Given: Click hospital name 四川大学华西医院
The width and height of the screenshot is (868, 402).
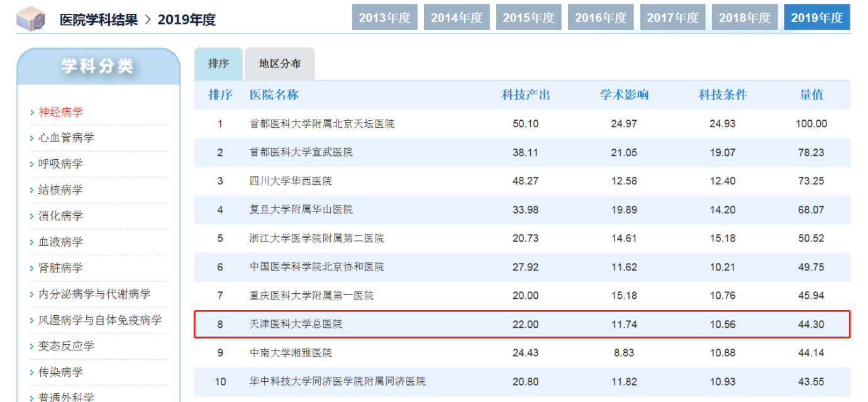Looking at the screenshot, I should pyautogui.click(x=291, y=181).
